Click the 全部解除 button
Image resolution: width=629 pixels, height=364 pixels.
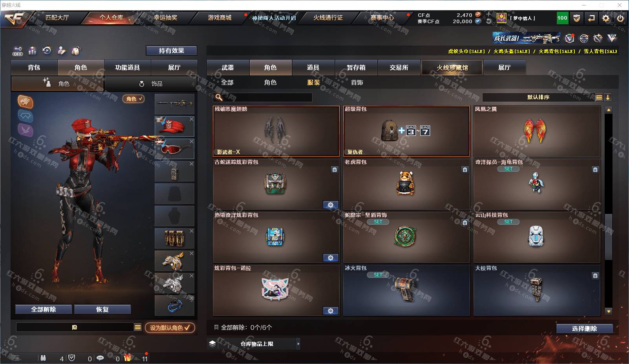click(44, 309)
